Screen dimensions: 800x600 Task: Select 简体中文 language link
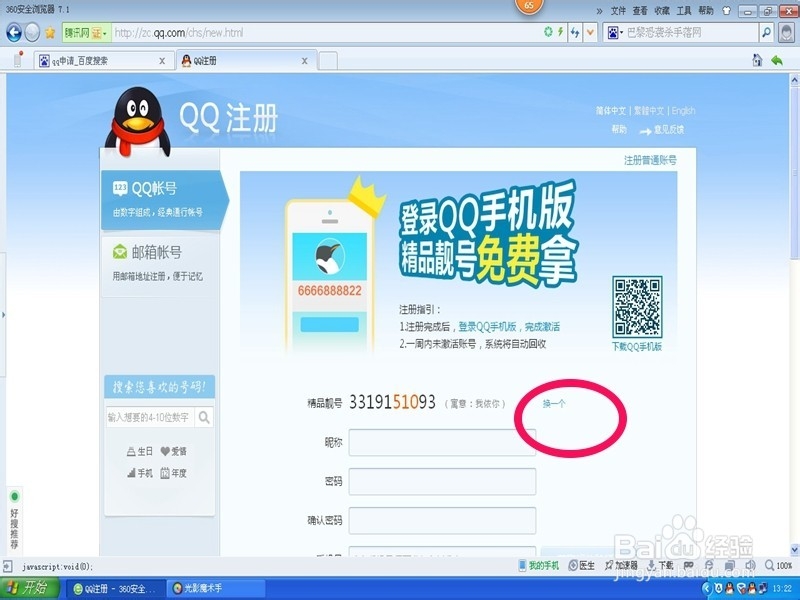coord(611,111)
